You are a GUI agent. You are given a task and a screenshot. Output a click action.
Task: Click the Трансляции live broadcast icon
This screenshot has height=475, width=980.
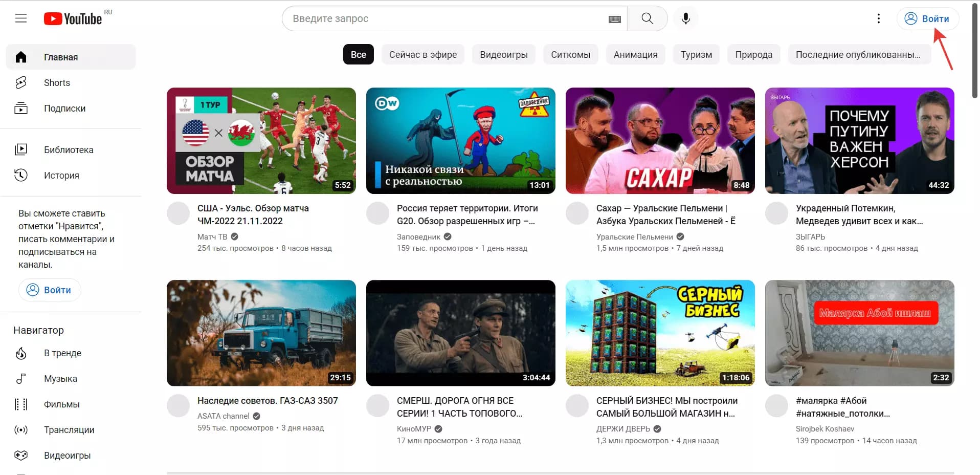[x=21, y=430]
